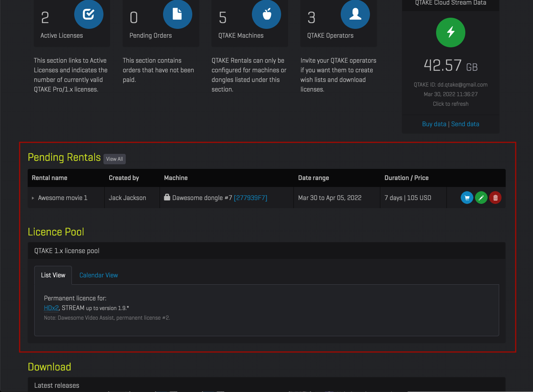Screen dimensions: 533x392
Task: Click the Download heading
Action: [x=49, y=367]
